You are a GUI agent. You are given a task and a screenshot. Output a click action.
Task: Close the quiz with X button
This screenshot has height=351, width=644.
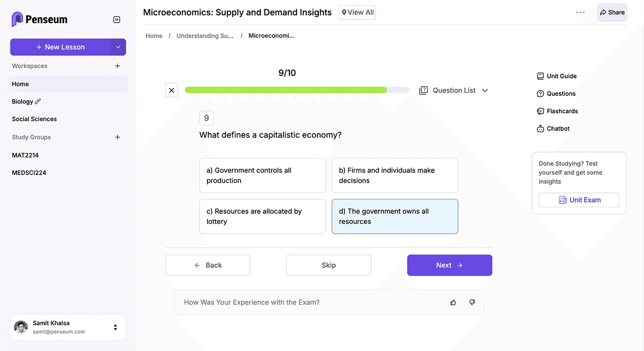click(x=172, y=90)
